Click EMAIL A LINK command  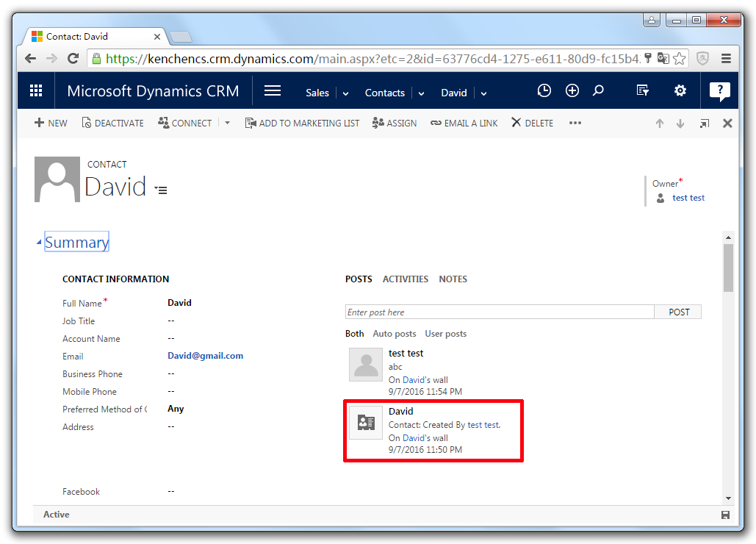point(464,123)
